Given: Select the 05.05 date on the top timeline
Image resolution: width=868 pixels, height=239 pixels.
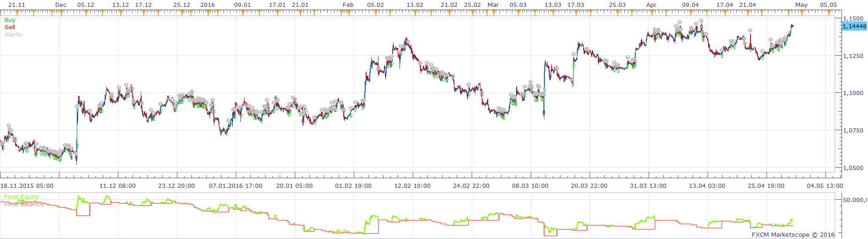Looking at the screenshot, I should [829, 5].
